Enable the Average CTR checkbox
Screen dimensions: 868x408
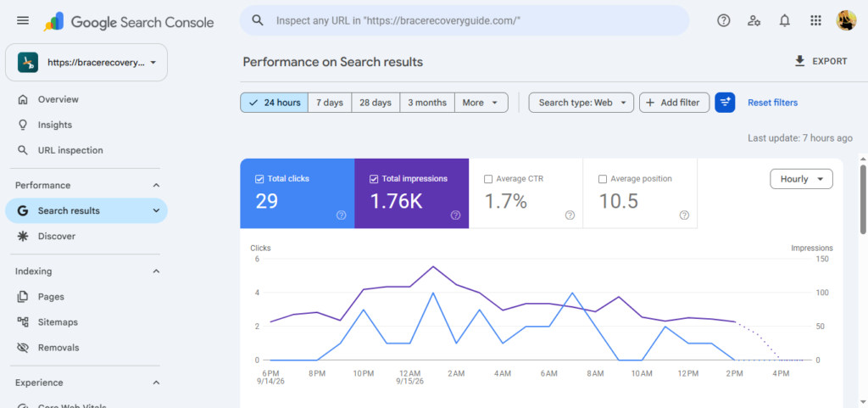[487, 179]
